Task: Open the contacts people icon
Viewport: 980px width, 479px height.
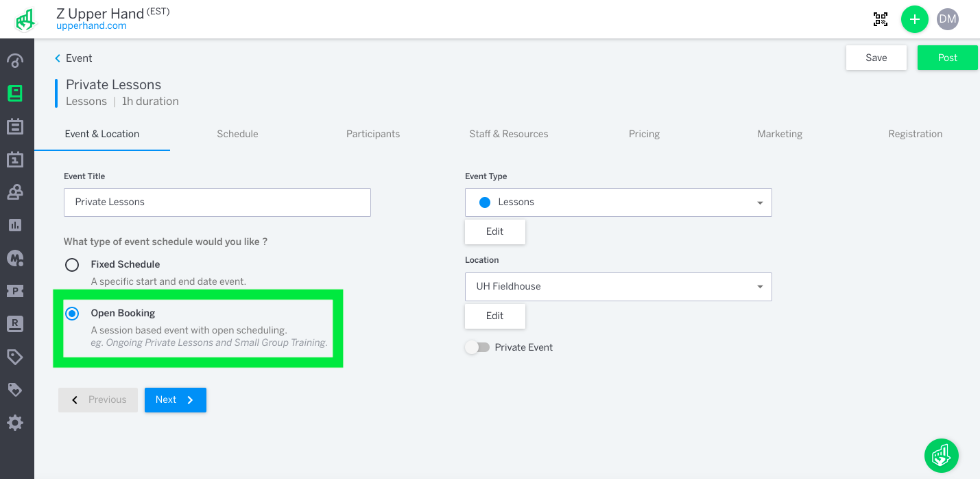Action: point(15,192)
